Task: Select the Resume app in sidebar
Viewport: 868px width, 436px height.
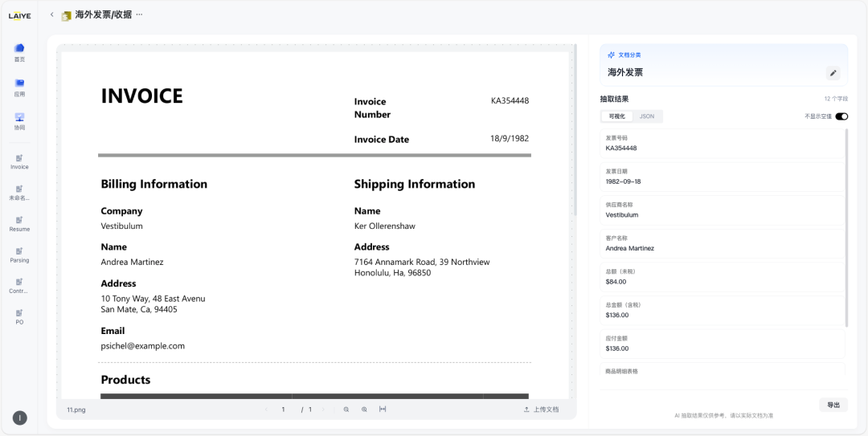Action: click(x=19, y=222)
